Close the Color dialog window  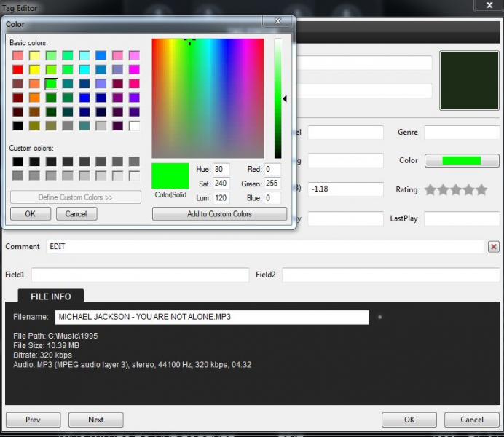pyautogui.click(x=277, y=22)
